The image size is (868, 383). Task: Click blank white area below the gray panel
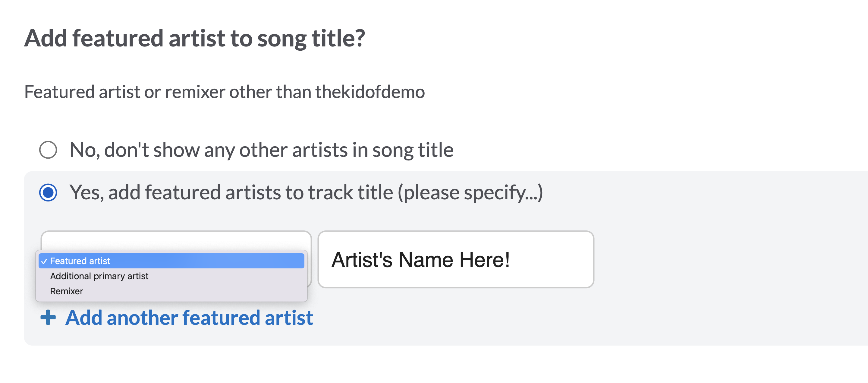coord(438,366)
